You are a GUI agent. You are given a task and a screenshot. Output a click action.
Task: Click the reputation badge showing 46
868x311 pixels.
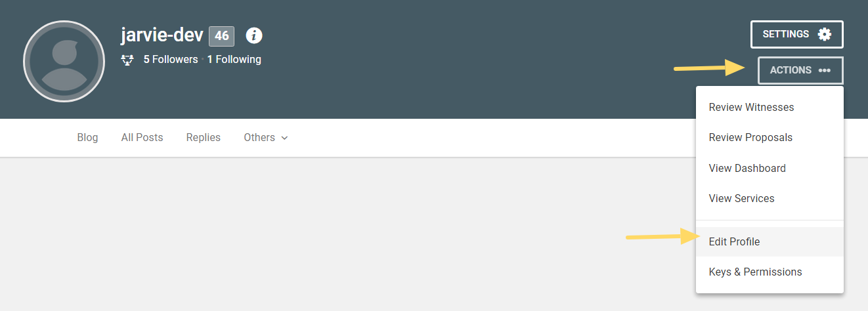tap(221, 36)
